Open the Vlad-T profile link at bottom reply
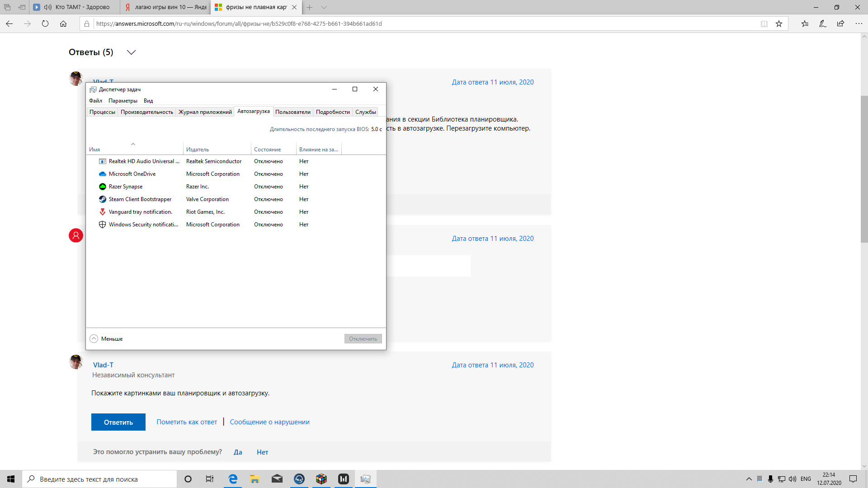This screenshot has height=488, width=868. coord(103,365)
